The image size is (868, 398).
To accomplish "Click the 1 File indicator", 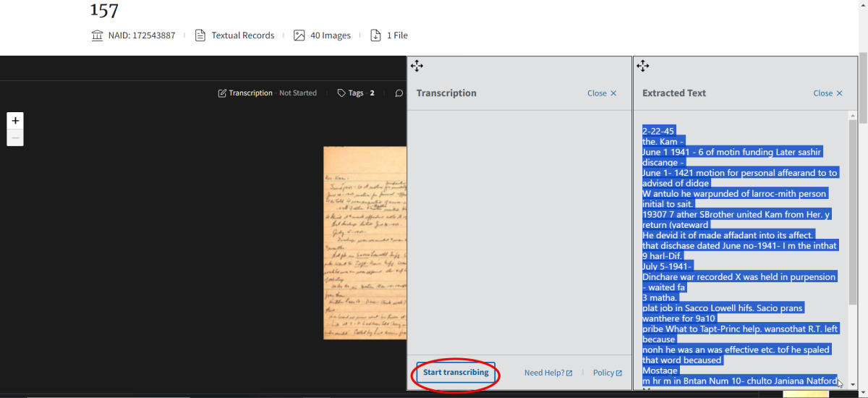I will coord(389,35).
